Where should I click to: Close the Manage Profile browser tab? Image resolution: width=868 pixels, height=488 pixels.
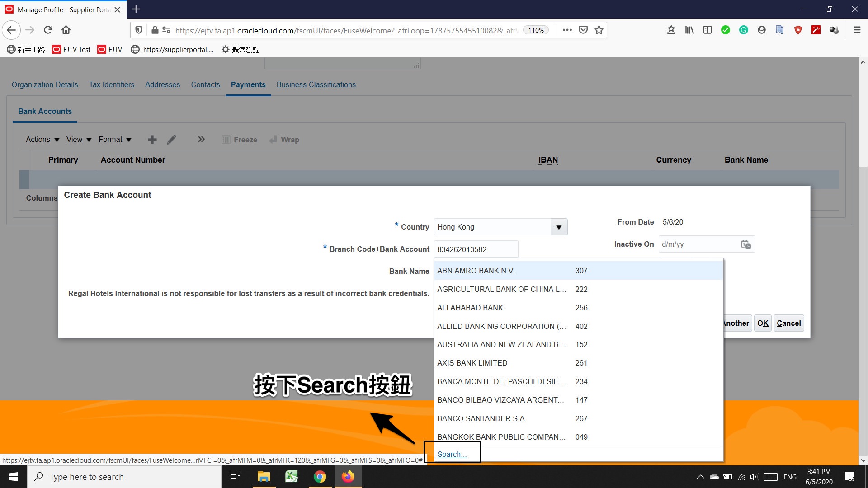tap(118, 9)
